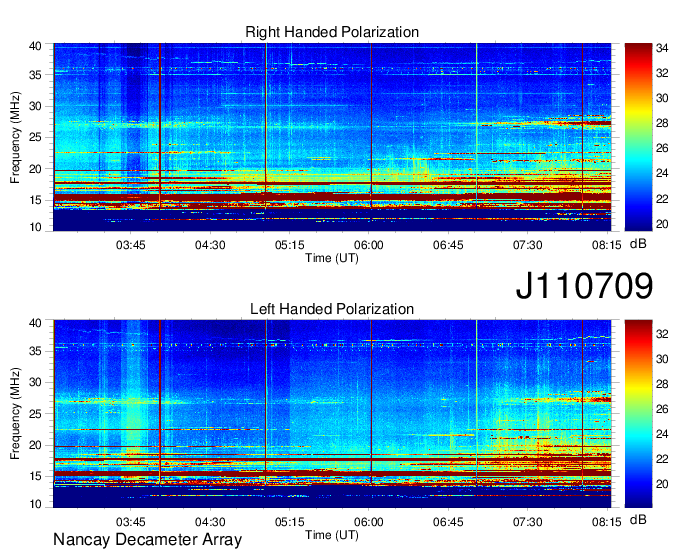Click the "07:30" time tick under the Right Handed plot
This screenshot has width=680, height=552.
coord(527,245)
